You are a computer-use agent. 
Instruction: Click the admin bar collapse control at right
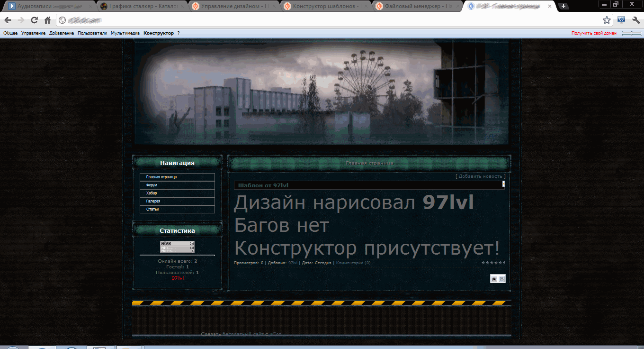coord(631,33)
